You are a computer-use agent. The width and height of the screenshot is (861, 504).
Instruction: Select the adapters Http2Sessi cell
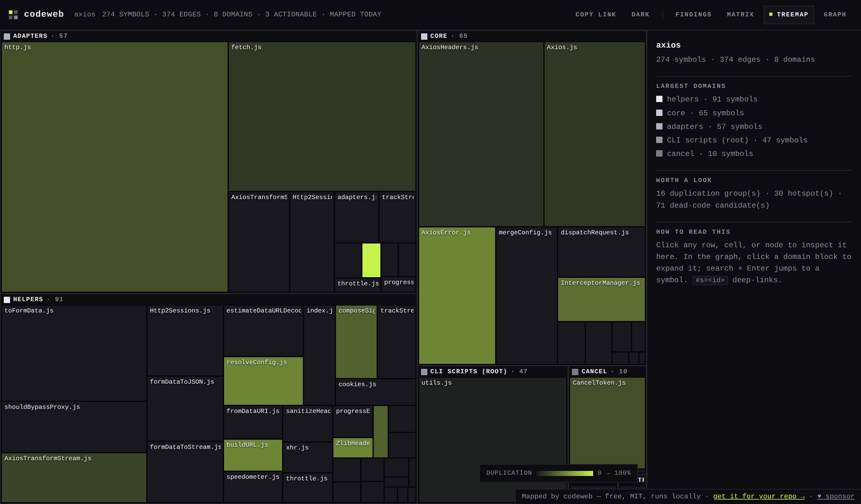[312, 241]
